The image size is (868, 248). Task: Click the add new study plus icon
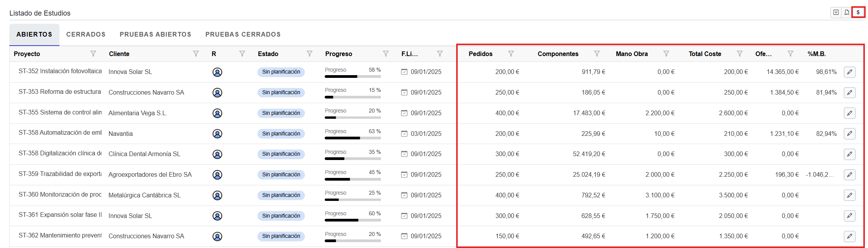click(x=836, y=12)
